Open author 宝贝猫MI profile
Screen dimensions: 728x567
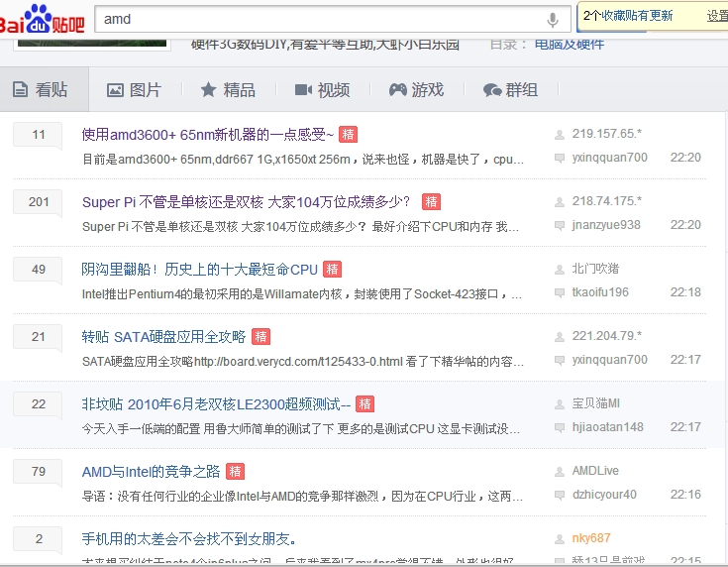pos(596,403)
